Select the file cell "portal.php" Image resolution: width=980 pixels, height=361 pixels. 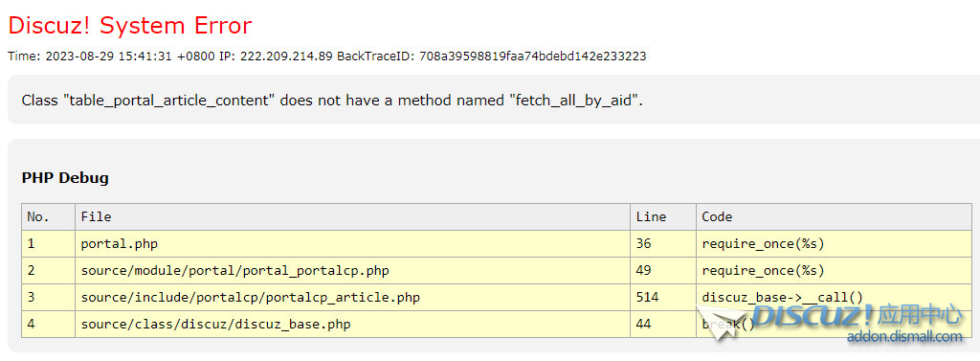352,244
